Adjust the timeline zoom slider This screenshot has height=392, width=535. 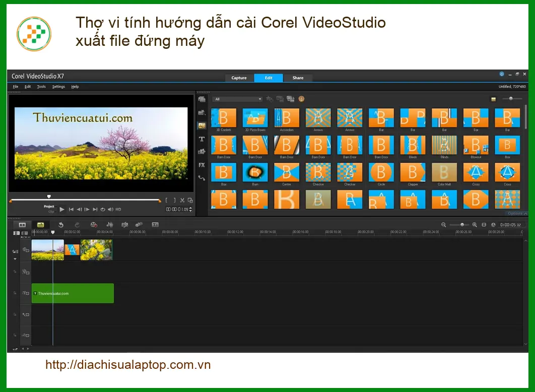tap(462, 225)
